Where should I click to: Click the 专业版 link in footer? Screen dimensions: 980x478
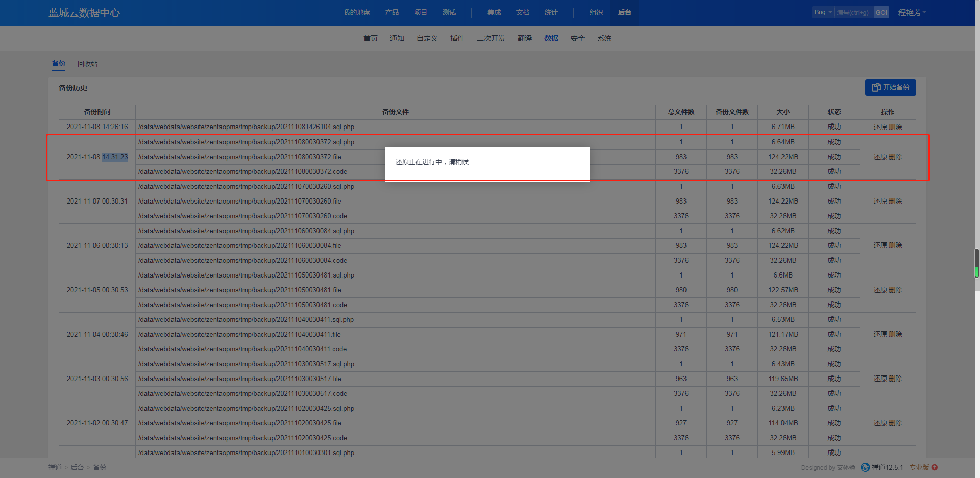pos(919,467)
